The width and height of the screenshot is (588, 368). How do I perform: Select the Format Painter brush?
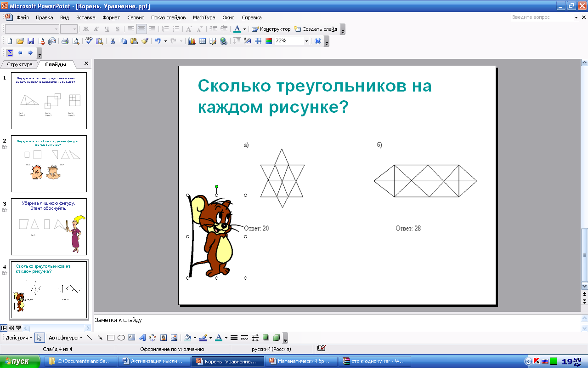145,41
